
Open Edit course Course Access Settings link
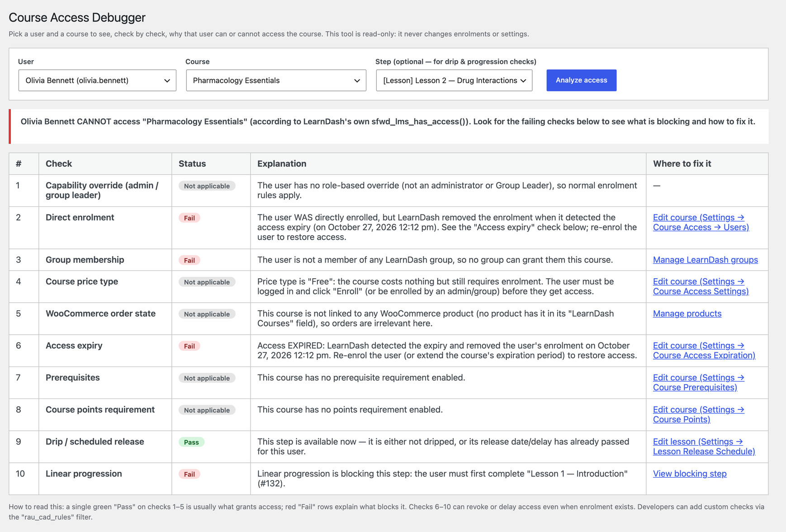click(701, 286)
